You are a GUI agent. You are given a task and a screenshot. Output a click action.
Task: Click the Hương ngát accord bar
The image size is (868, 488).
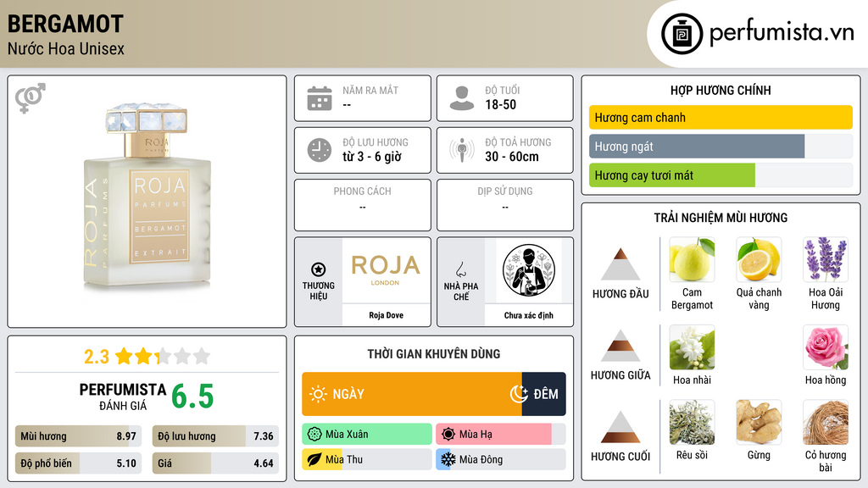click(721, 146)
